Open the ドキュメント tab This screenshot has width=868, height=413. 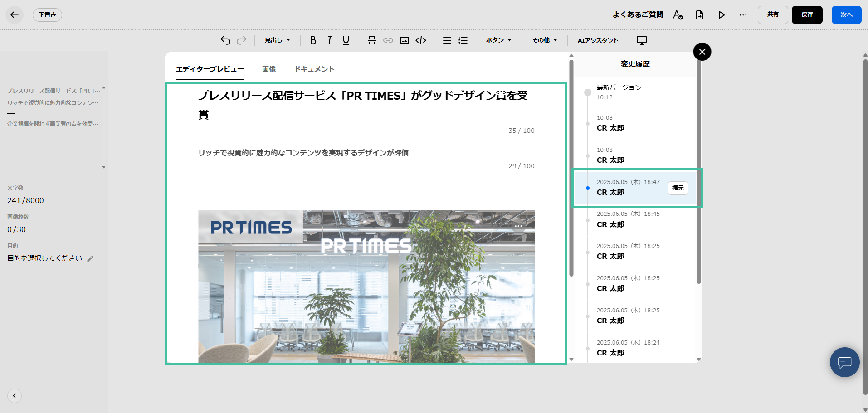314,69
